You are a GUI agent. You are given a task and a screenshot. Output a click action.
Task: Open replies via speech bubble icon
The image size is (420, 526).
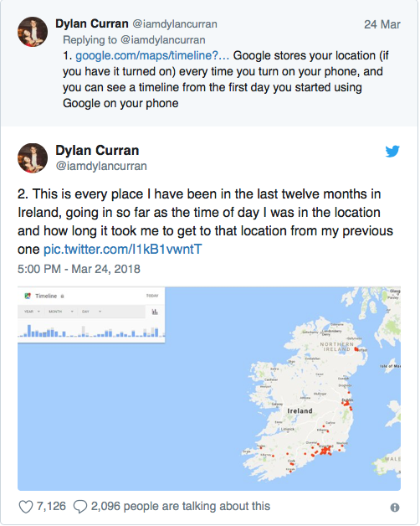coord(80,507)
